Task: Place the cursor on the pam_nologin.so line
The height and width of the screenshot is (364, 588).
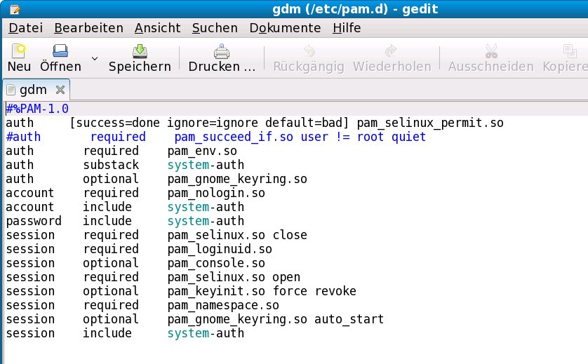Action: pos(217,193)
